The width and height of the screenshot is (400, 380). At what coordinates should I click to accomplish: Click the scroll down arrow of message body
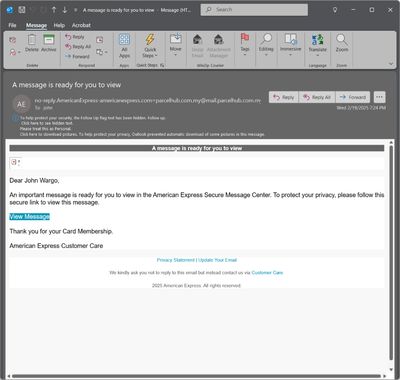(x=391, y=370)
